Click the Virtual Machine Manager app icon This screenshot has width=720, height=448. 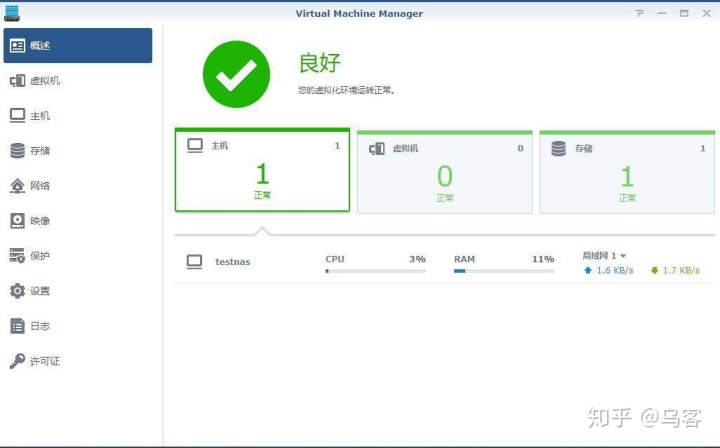pyautogui.click(x=12, y=13)
